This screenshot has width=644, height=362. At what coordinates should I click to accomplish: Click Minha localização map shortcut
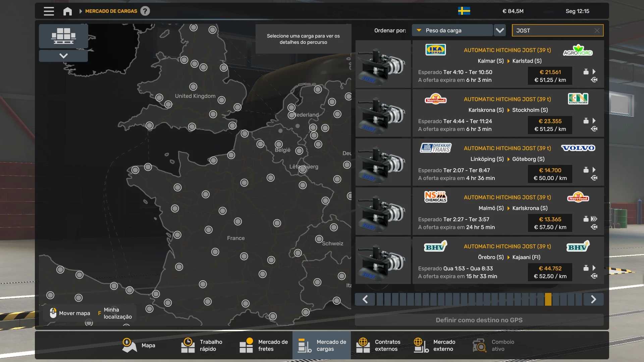[x=115, y=313]
